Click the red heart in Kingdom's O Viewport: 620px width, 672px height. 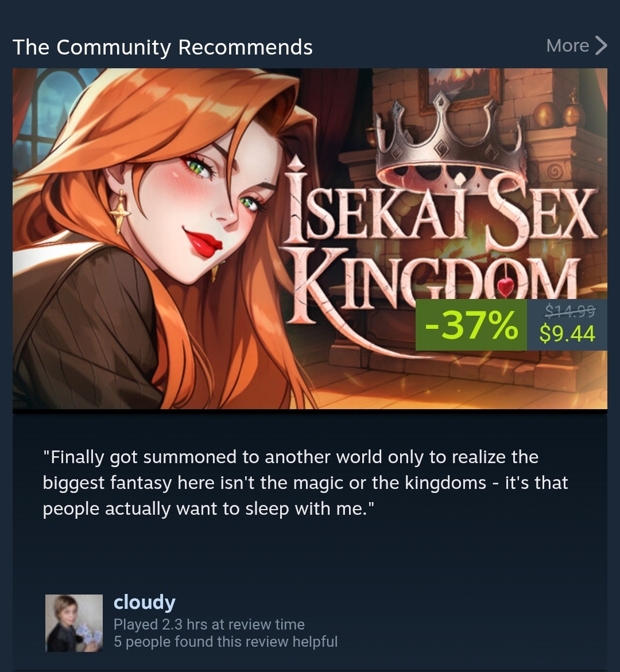pyautogui.click(x=506, y=286)
